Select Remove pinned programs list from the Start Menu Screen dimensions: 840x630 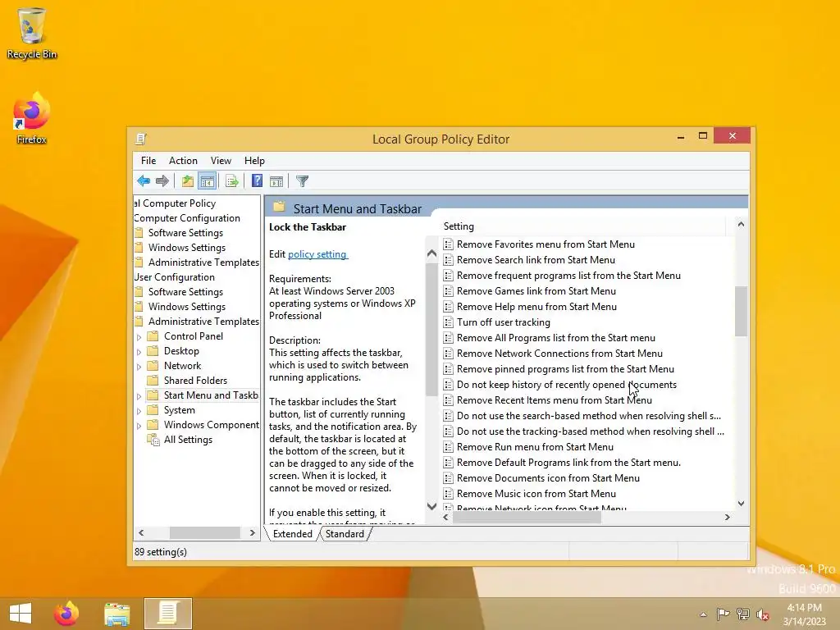pos(565,369)
